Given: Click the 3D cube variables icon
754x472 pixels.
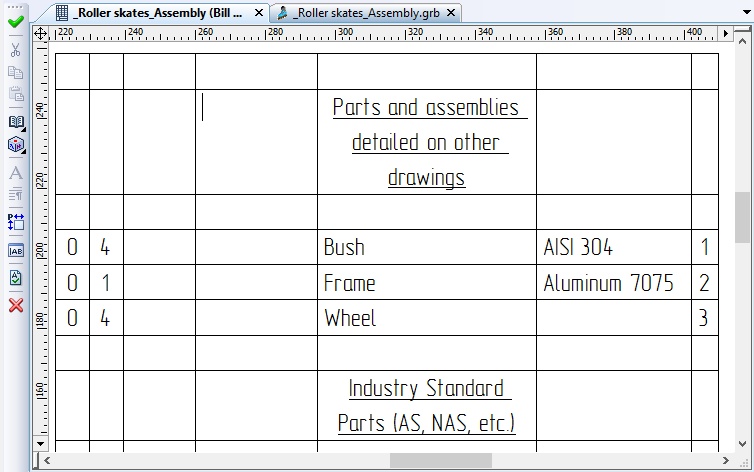Looking at the screenshot, I should [16, 145].
